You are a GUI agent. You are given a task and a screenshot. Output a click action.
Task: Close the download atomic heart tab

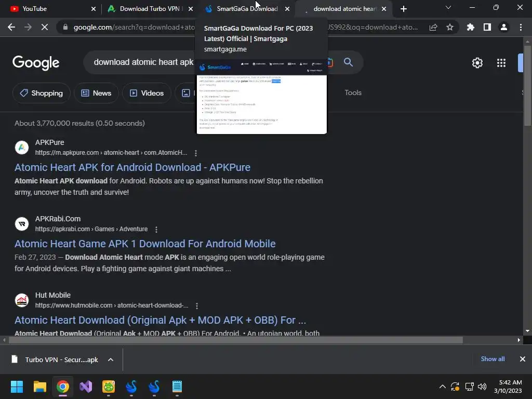(x=384, y=9)
